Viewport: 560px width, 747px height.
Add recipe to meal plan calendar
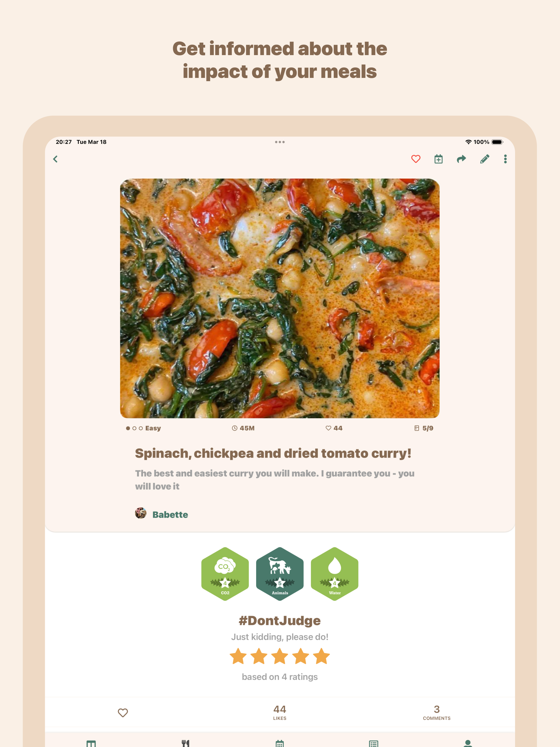(x=438, y=159)
